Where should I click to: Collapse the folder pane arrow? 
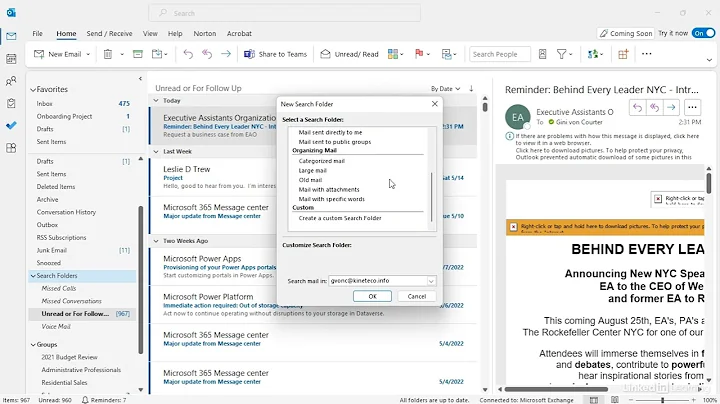(141, 79)
